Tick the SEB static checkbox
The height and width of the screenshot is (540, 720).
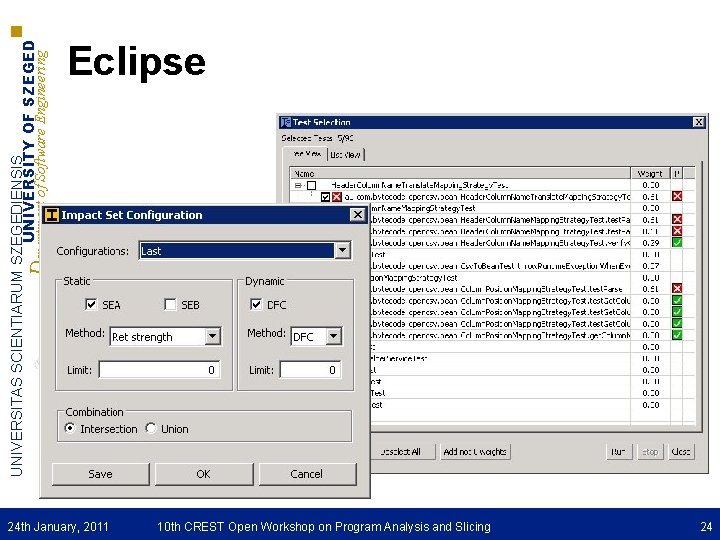[x=170, y=304]
